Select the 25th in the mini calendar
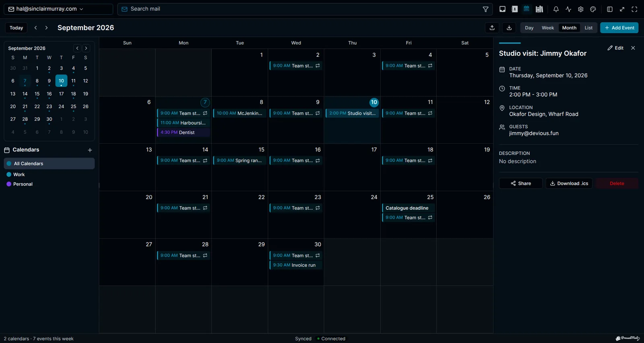Screen dimensions: 644x343 [x=73, y=107]
